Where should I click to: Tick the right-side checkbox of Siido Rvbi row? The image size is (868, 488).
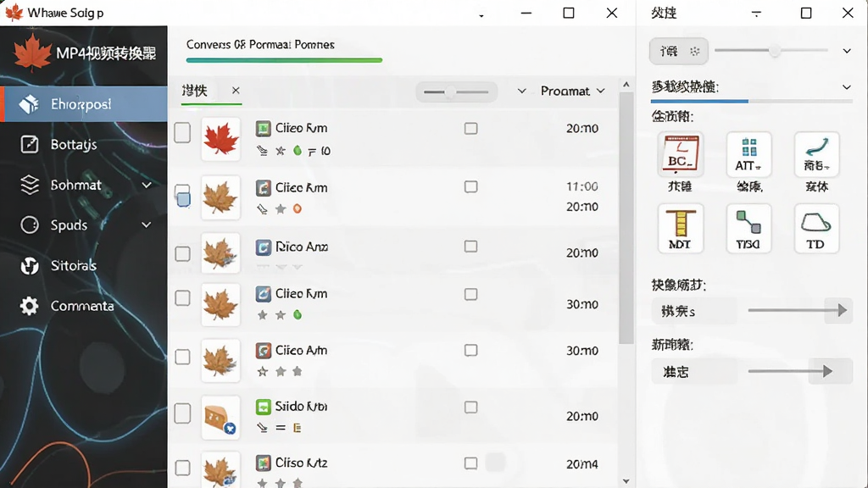coord(471,408)
